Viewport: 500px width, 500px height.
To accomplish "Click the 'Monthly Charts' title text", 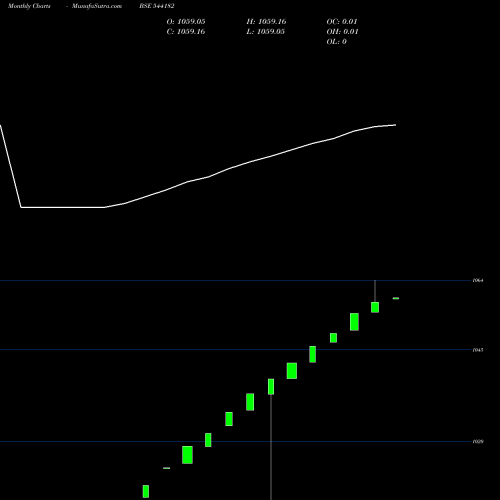I will coord(29,6).
